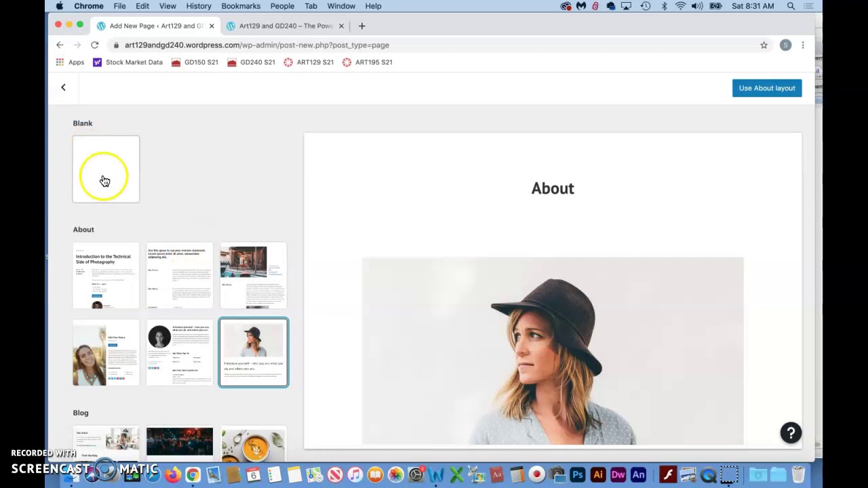Open the Chrome menu in the menu bar
This screenshot has width=868, height=488.
tap(88, 6)
